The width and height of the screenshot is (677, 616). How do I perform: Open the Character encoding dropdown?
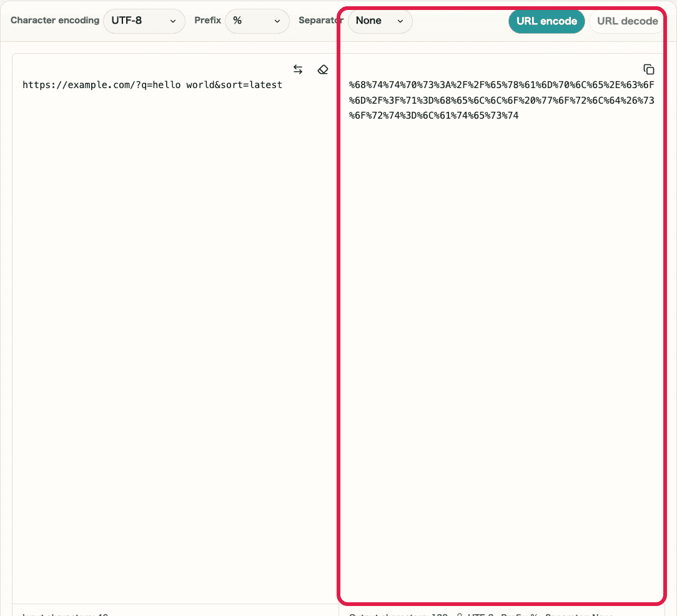tap(144, 21)
